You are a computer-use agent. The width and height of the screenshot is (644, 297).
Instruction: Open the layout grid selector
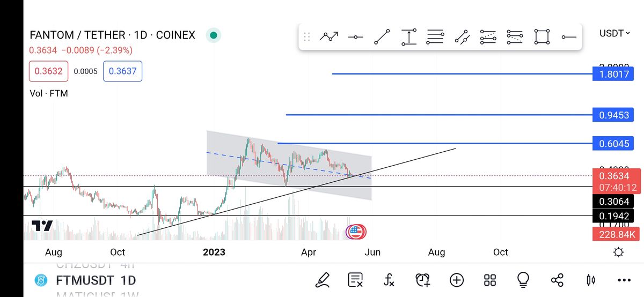490,280
